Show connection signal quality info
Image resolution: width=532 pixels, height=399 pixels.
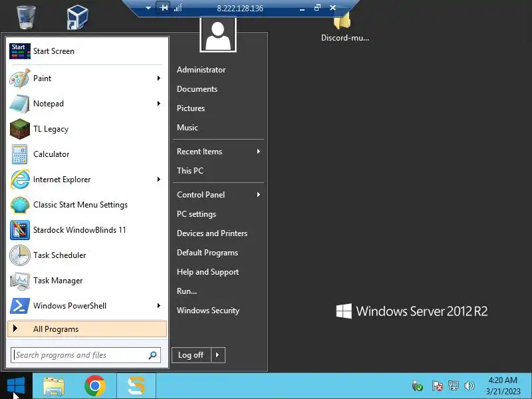[178, 8]
